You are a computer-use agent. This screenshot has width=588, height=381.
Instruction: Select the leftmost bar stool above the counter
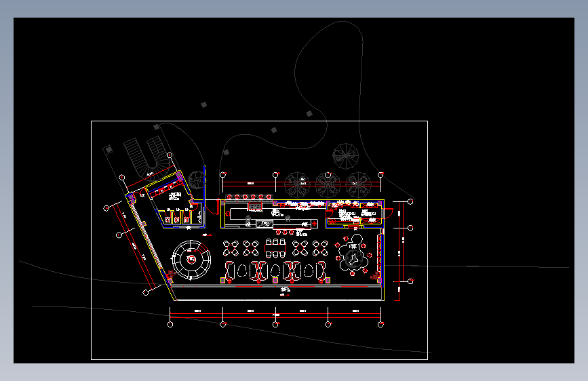[x=229, y=197]
